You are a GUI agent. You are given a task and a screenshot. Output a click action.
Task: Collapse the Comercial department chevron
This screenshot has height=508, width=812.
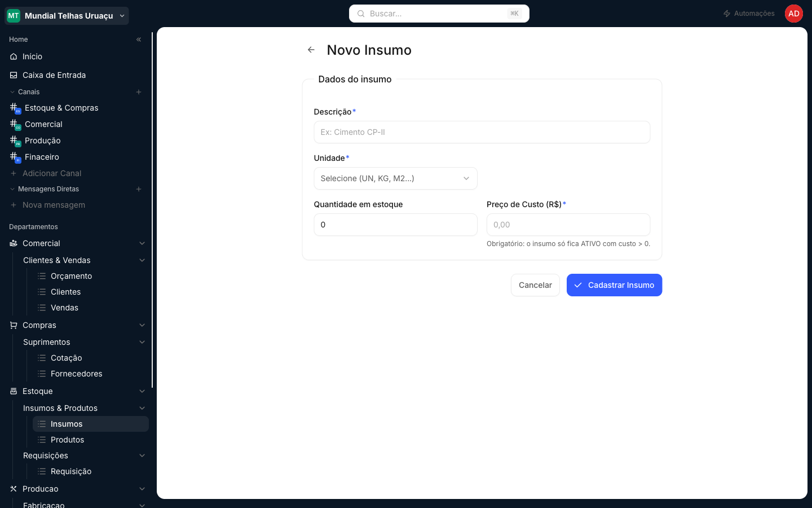click(142, 243)
